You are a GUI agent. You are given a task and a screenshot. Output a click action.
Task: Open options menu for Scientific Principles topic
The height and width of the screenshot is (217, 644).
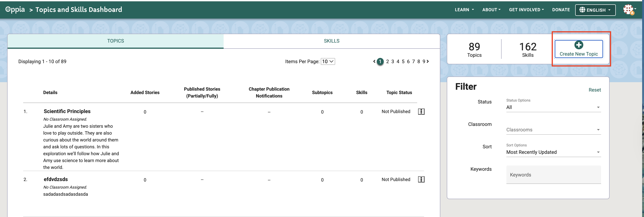point(421,111)
